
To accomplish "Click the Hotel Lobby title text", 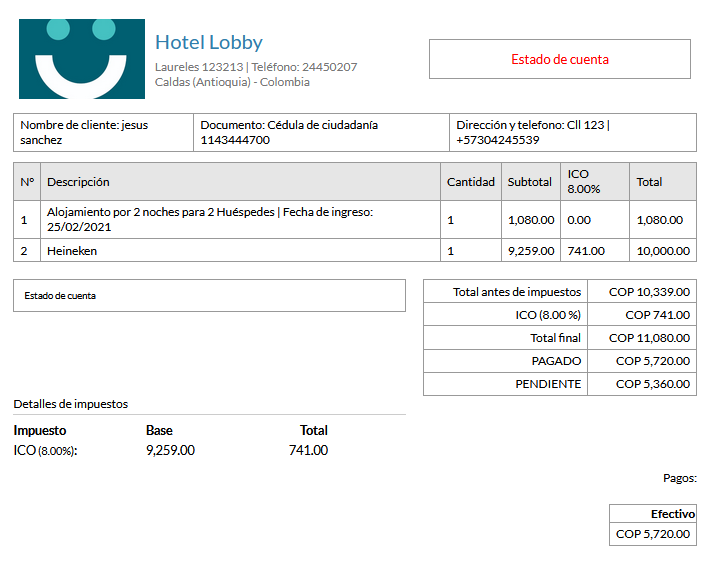I will coord(208,42).
